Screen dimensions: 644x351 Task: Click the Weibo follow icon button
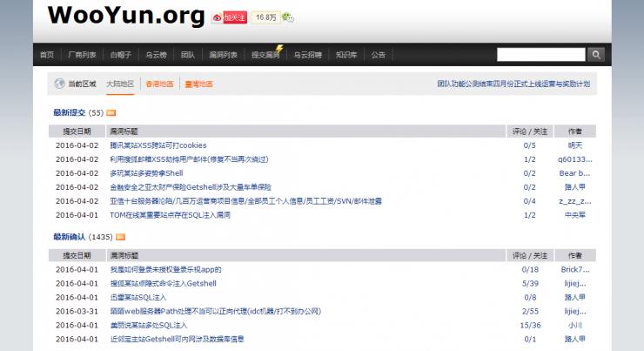coord(229,17)
